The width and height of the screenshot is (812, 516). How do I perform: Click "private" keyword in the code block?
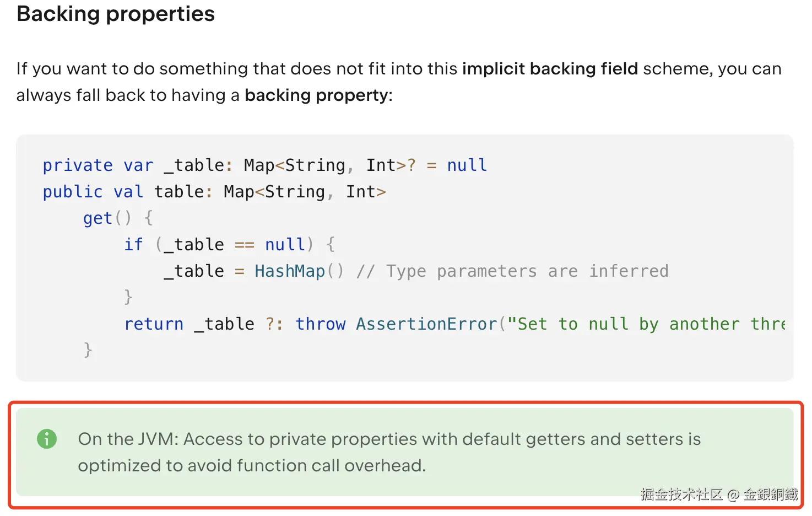point(78,165)
